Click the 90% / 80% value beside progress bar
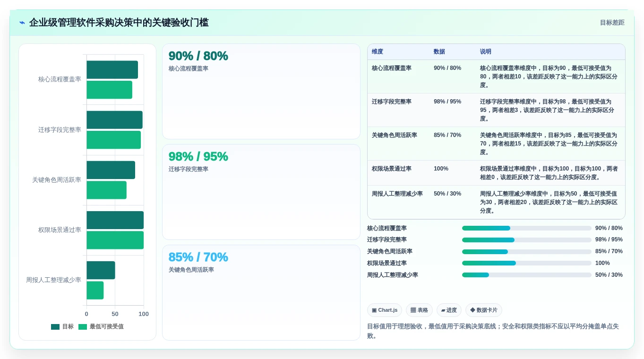The width and height of the screenshot is (644, 359). pyautogui.click(x=609, y=228)
